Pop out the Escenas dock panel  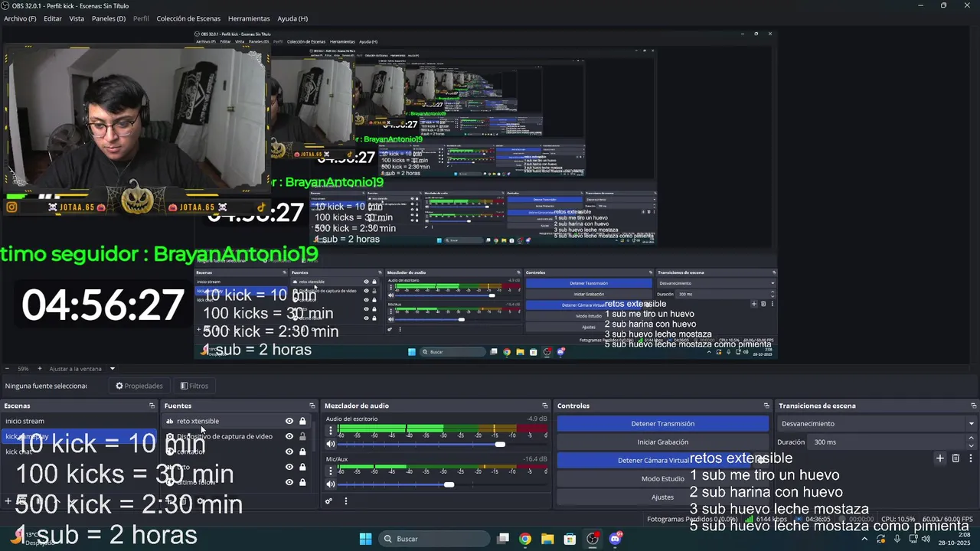[x=152, y=406]
